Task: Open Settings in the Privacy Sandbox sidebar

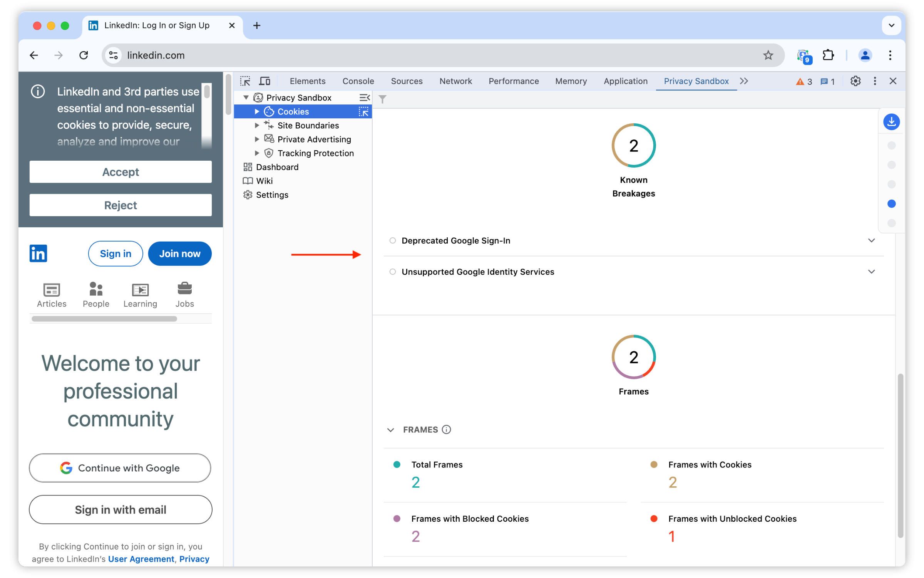Action: pos(272,195)
